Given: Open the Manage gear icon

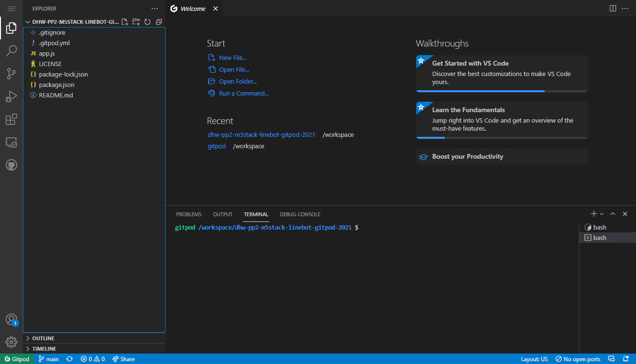Looking at the screenshot, I should point(11,342).
